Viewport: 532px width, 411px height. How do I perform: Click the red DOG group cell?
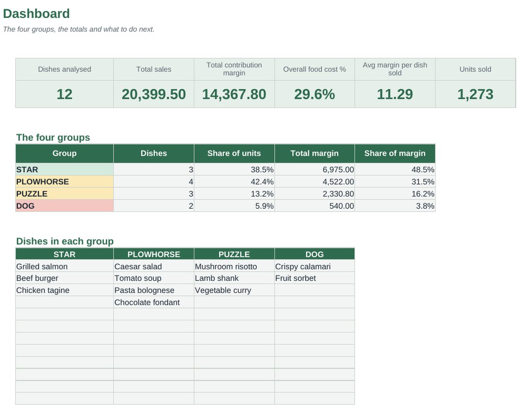[x=64, y=206]
